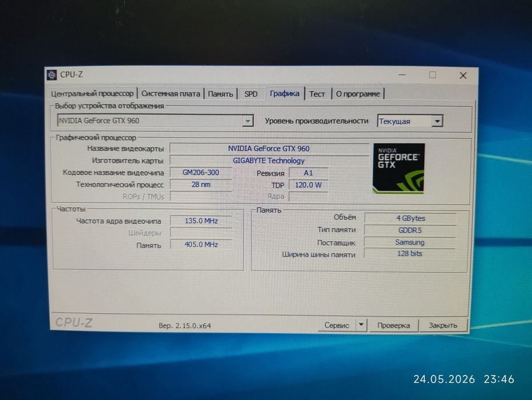Minimize the CPU-Z window
The image size is (532, 400).
(402, 75)
